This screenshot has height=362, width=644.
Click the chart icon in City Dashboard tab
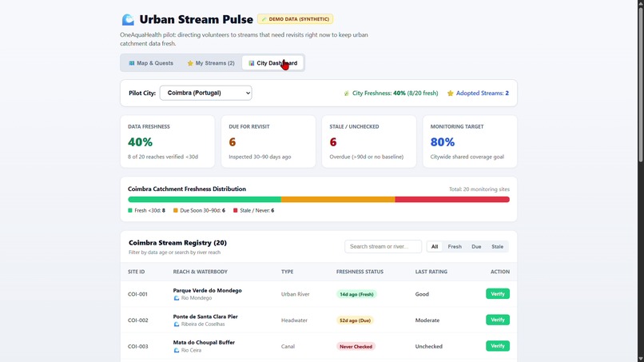point(252,63)
